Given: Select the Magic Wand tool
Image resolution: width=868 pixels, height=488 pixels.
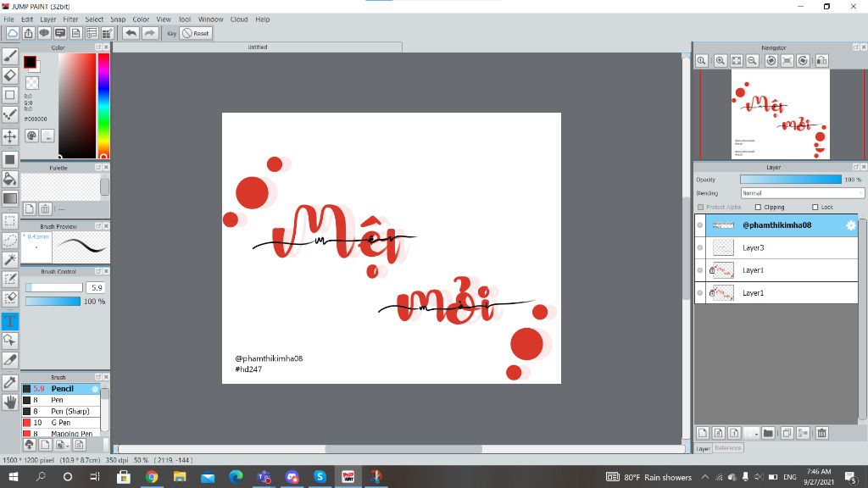Looking at the screenshot, I should [x=10, y=259].
